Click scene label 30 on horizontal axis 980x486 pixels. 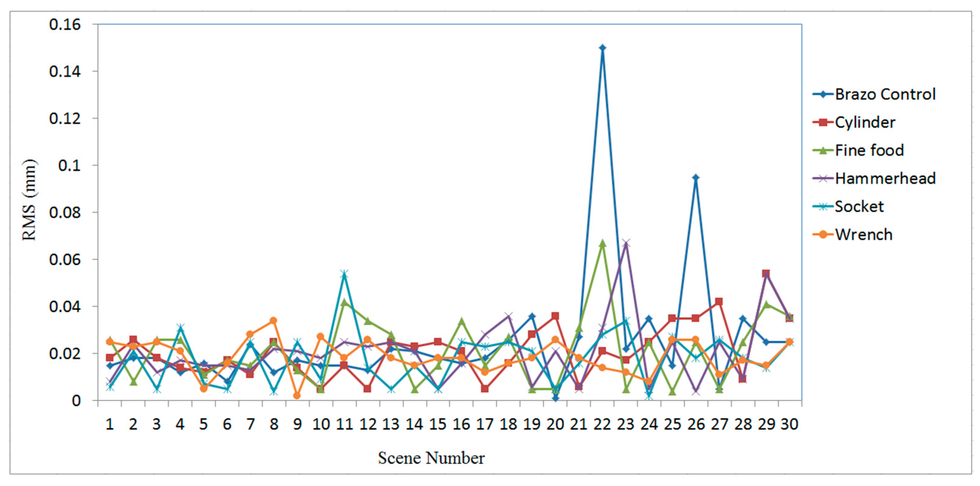click(789, 424)
